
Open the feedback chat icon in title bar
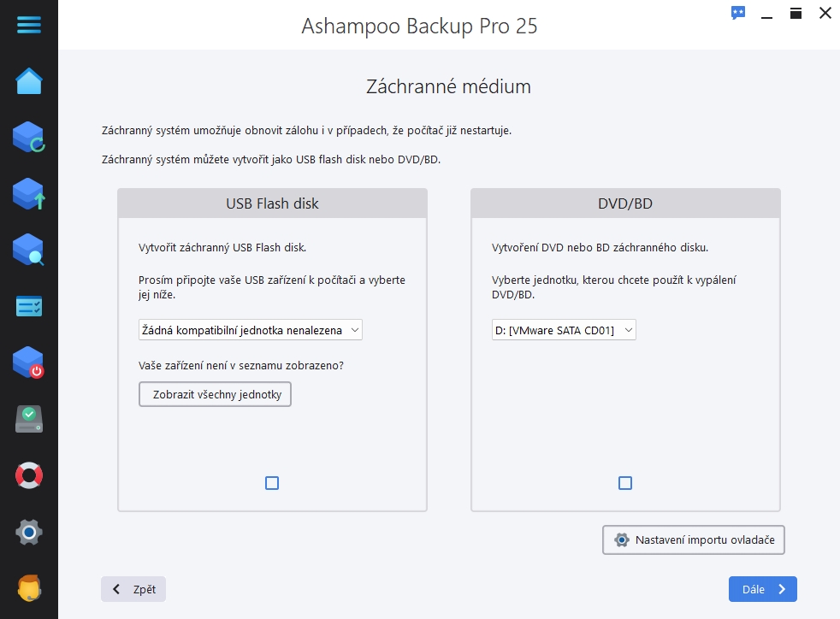click(738, 13)
